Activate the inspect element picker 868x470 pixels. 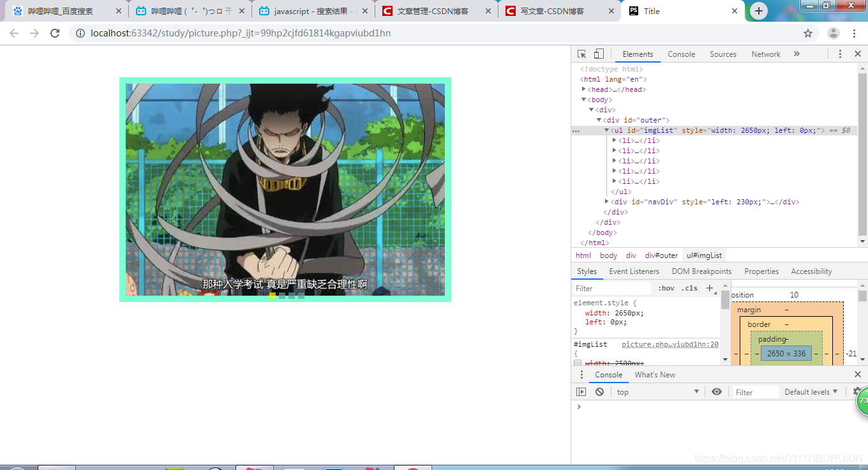point(581,54)
